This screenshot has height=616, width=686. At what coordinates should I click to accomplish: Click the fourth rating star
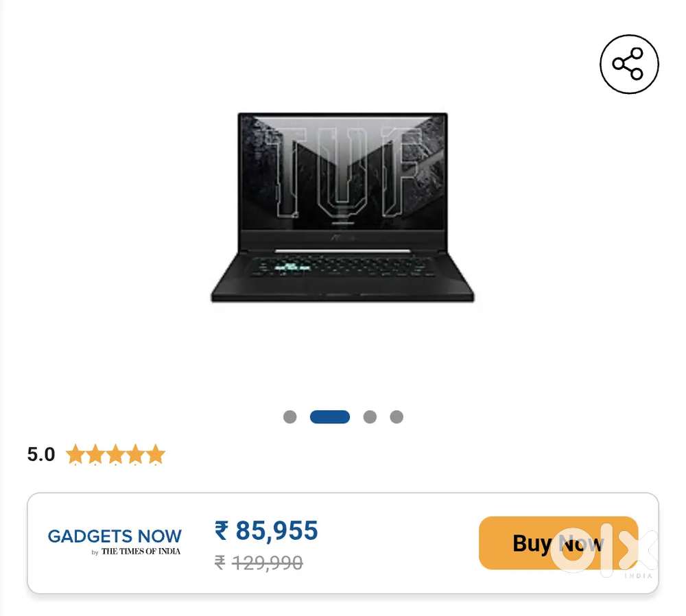[x=136, y=453]
